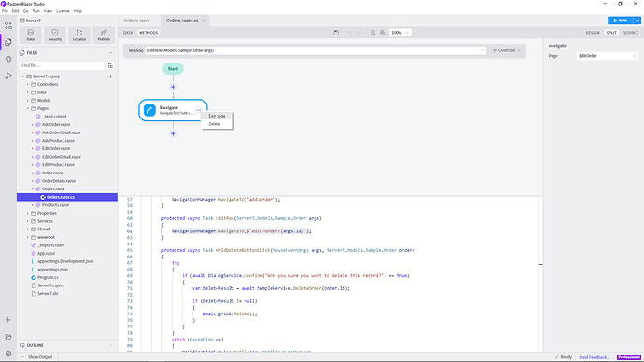
Task: Open Index.razor in file tree
Action: 52,173
